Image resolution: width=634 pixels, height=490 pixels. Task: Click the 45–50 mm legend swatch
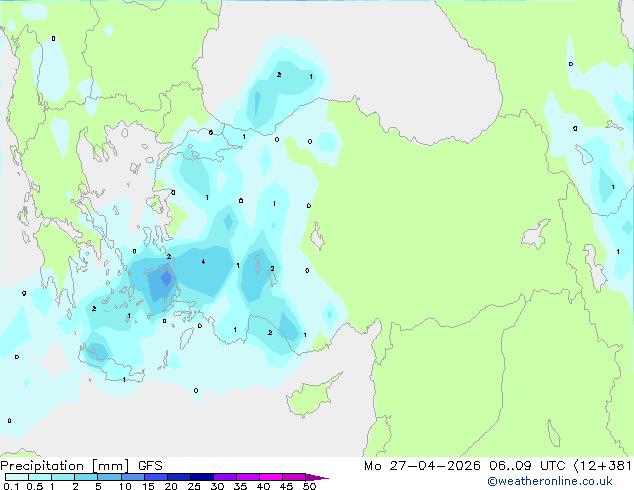[294, 477]
